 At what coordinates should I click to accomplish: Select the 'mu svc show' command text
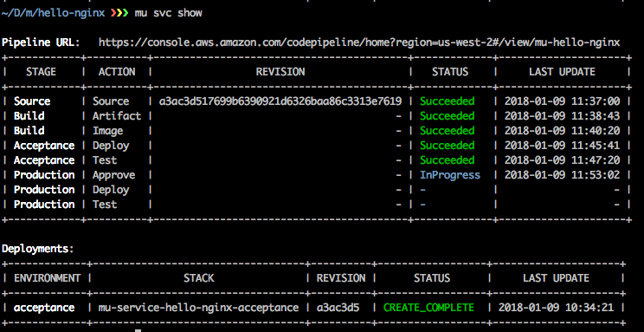click(169, 13)
